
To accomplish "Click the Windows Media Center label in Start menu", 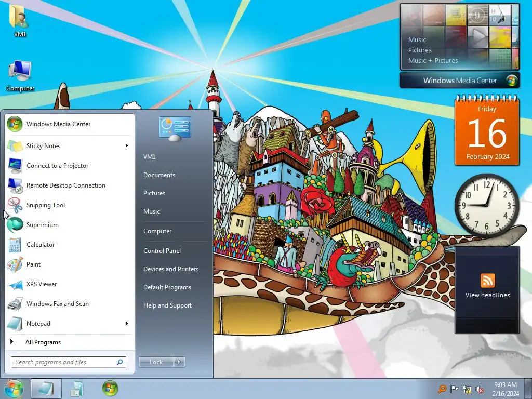I will 58,124.
